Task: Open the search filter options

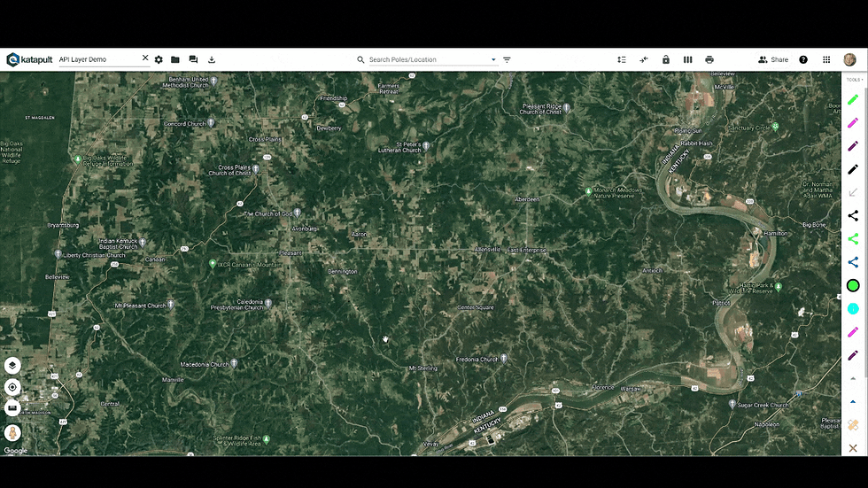Action: [507, 59]
